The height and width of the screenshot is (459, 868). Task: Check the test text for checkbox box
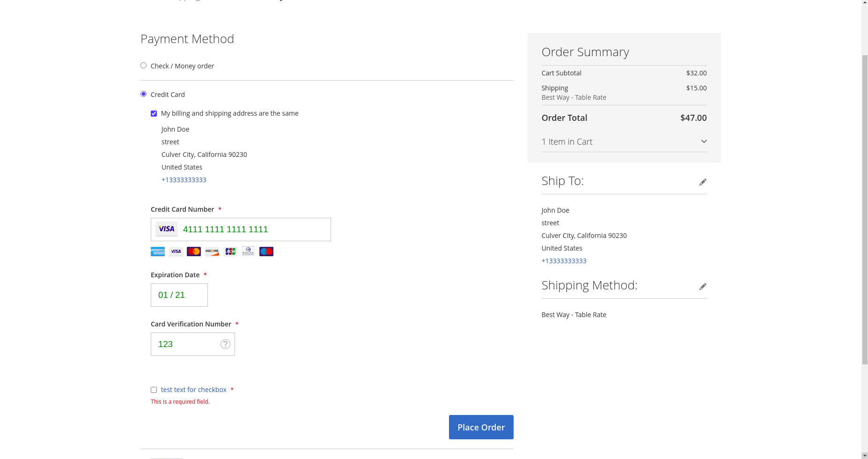pyautogui.click(x=154, y=390)
